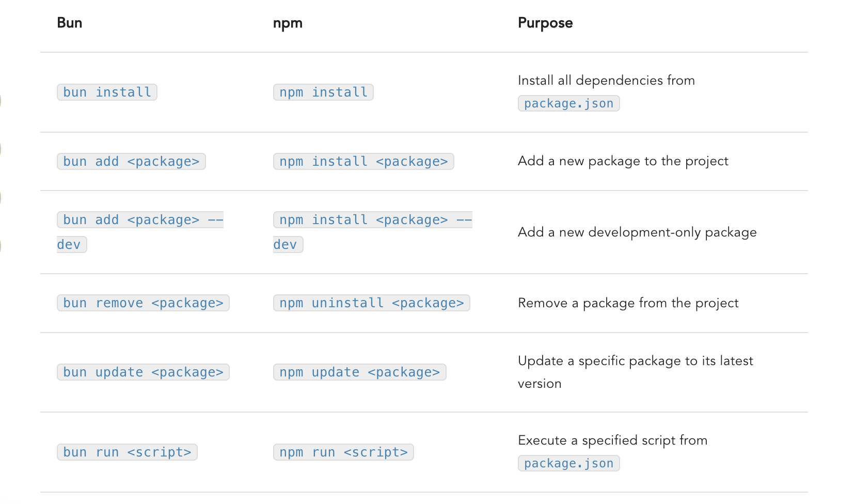855x504 pixels.
Task: Click 'Remove a package from the project'
Action: [628, 303]
